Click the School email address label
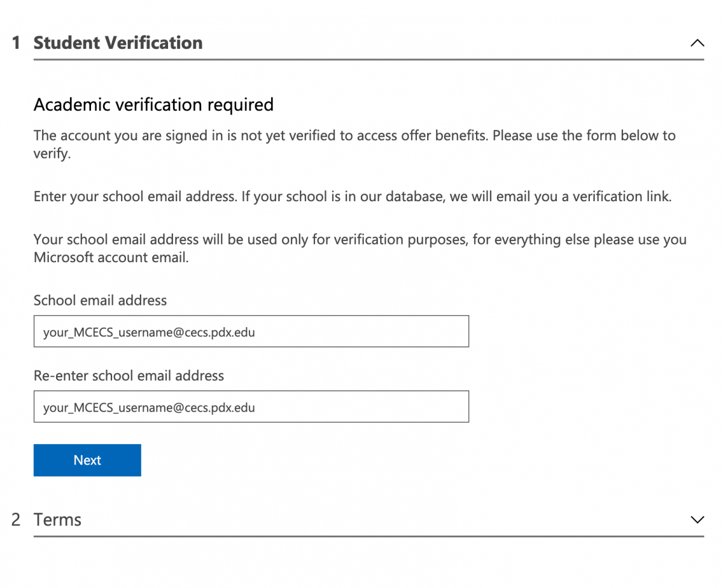The width and height of the screenshot is (723, 588). pyautogui.click(x=99, y=300)
